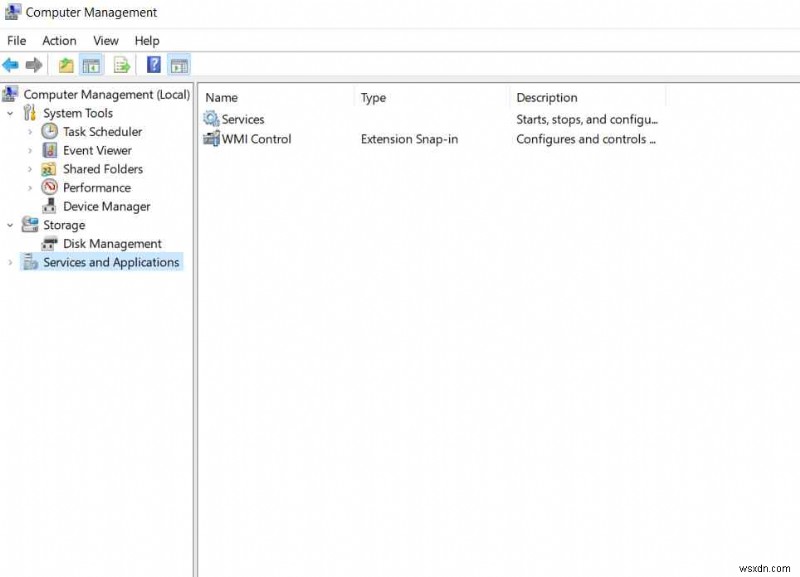Screen dimensions: 800x577
Task: Click the Back navigation arrow
Action: pyautogui.click(x=9, y=65)
